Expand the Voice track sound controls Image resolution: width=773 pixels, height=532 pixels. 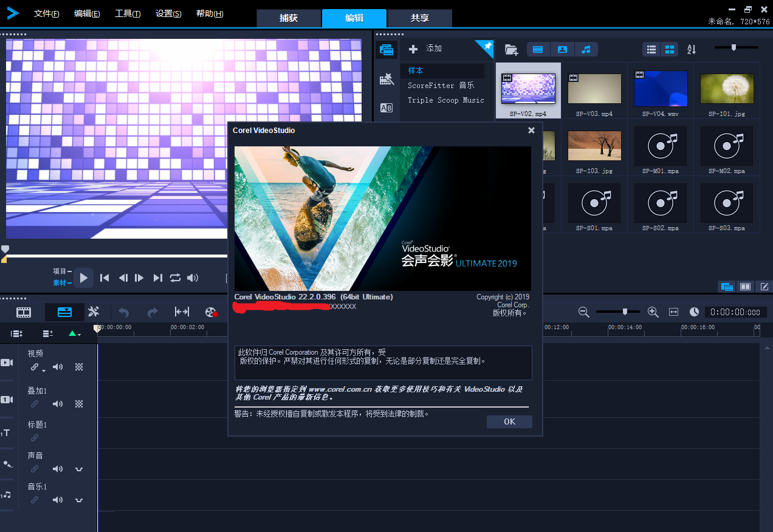(x=79, y=469)
